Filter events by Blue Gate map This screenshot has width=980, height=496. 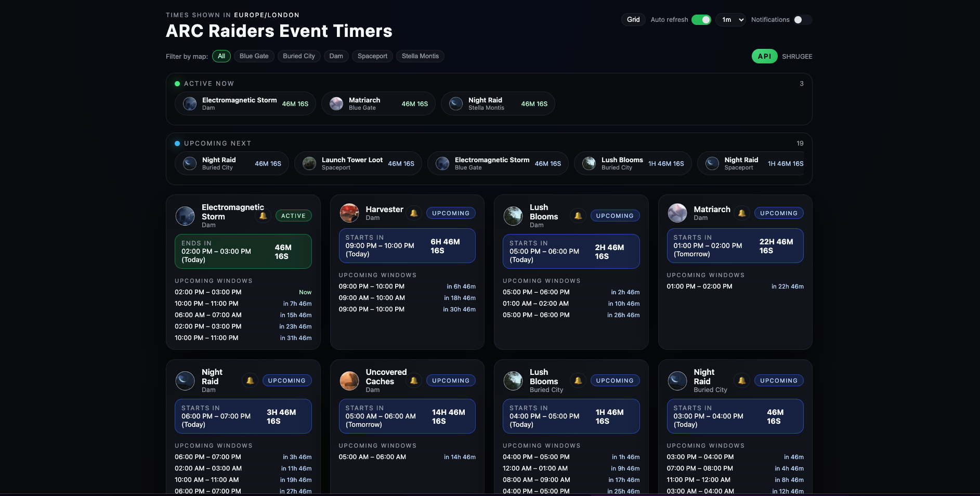tap(254, 56)
